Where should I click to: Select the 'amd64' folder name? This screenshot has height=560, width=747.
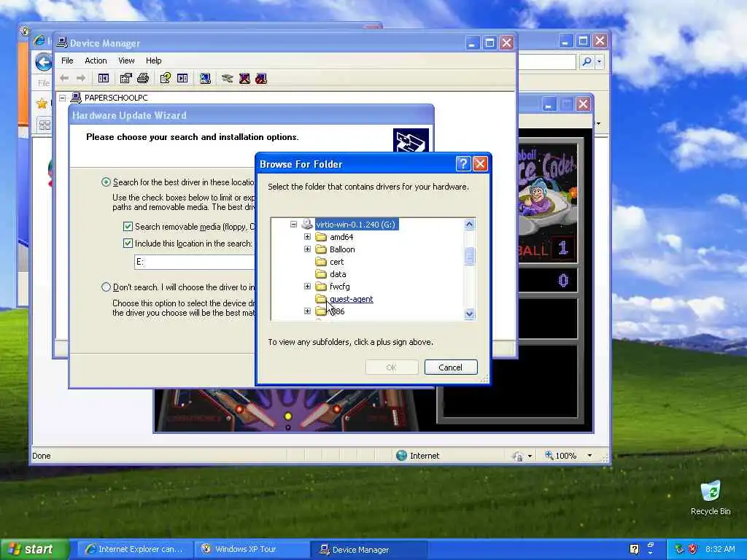[x=341, y=237]
